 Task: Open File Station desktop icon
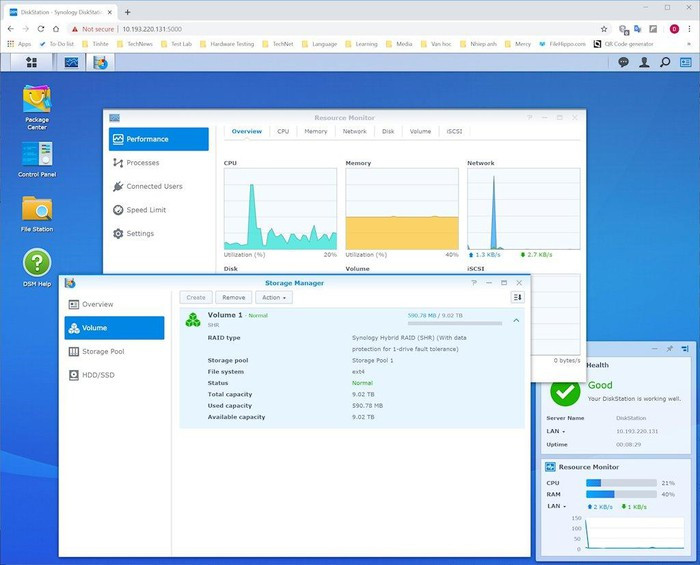click(x=37, y=211)
